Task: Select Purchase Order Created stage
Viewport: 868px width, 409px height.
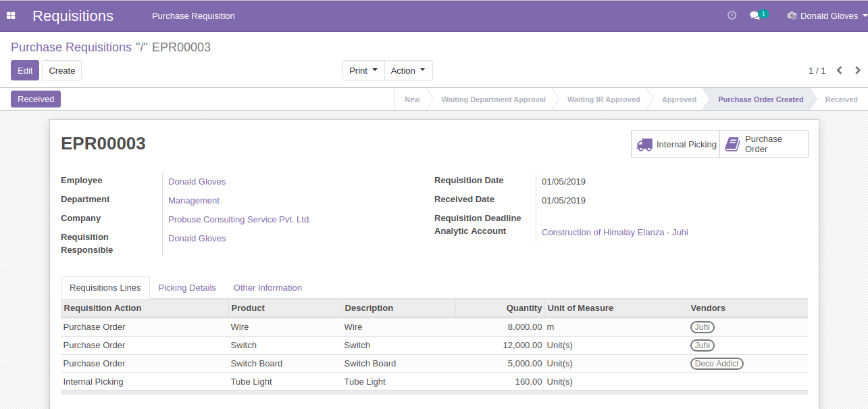Action: coord(761,99)
